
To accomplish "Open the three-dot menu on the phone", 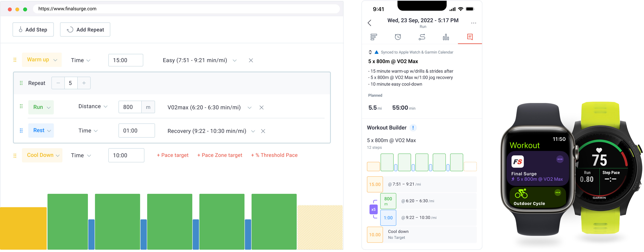I will click(x=473, y=23).
